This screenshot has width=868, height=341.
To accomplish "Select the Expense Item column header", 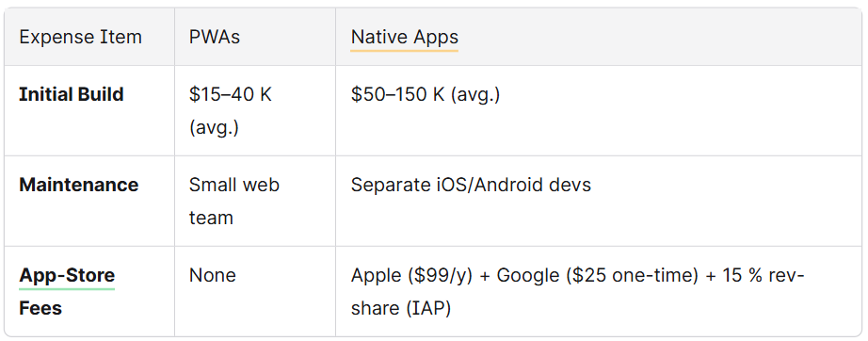I will [x=81, y=37].
